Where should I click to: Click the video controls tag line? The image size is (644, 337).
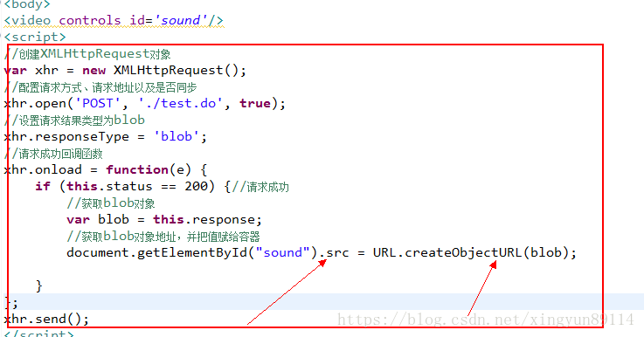click(114, 20)
